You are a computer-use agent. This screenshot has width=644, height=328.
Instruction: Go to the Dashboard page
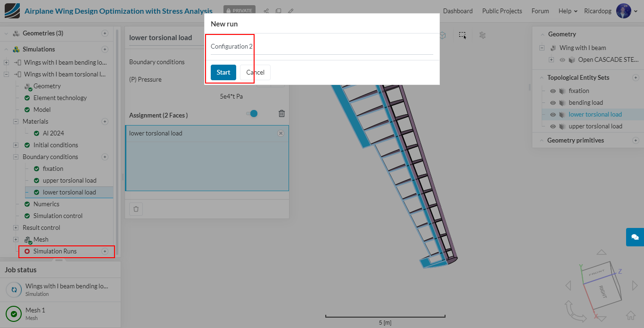(457, 11)
